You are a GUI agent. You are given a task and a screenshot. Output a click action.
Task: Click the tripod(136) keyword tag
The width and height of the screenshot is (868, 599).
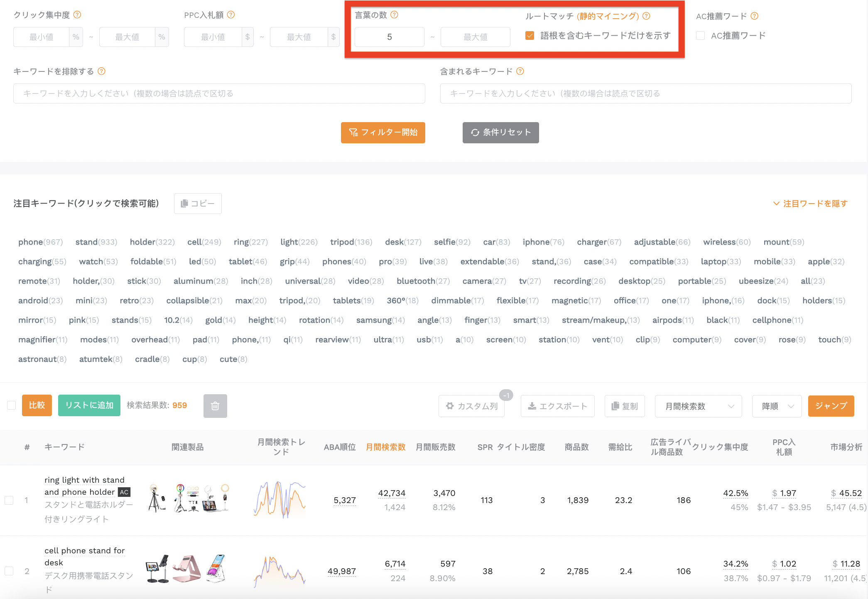[351, 242]
